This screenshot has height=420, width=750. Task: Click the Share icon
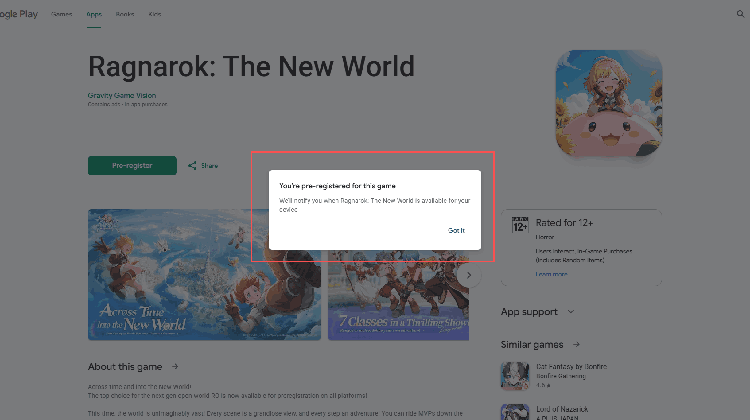point(192,166)
